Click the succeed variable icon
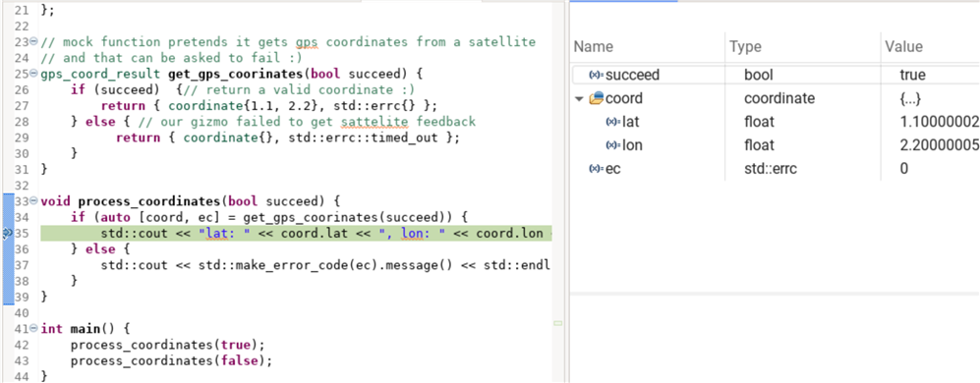The height and width of the screenshot is (383, 980). coord(596,75)
